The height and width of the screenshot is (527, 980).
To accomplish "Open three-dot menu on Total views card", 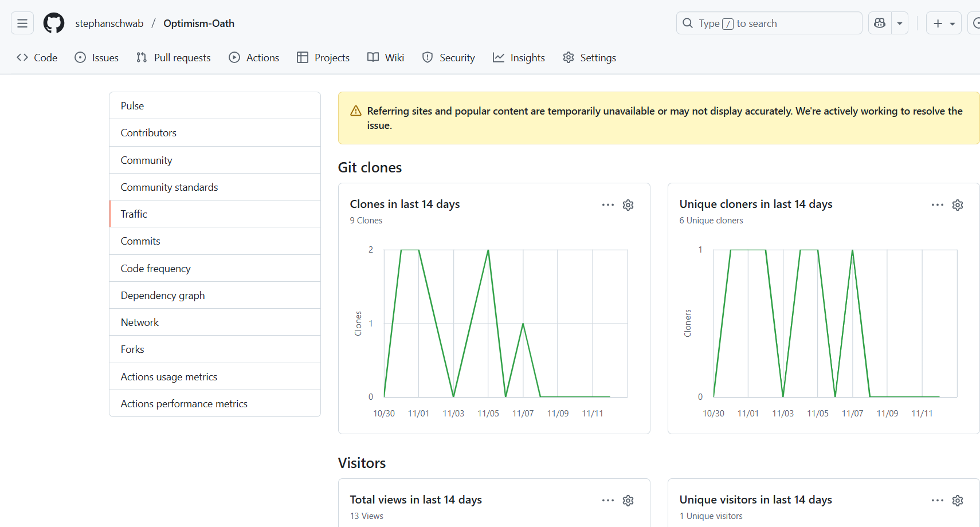I will pyautogui.click(x=608, y=501).
